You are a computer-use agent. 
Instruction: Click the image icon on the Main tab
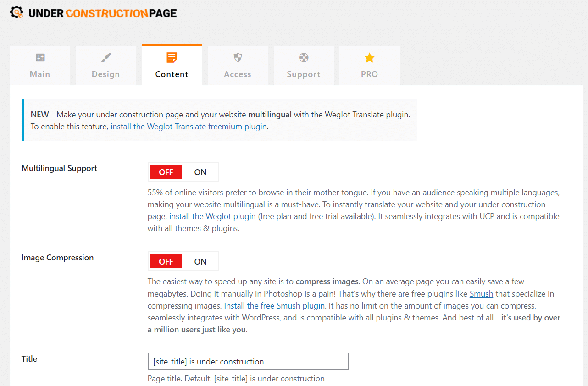(40, 57)
